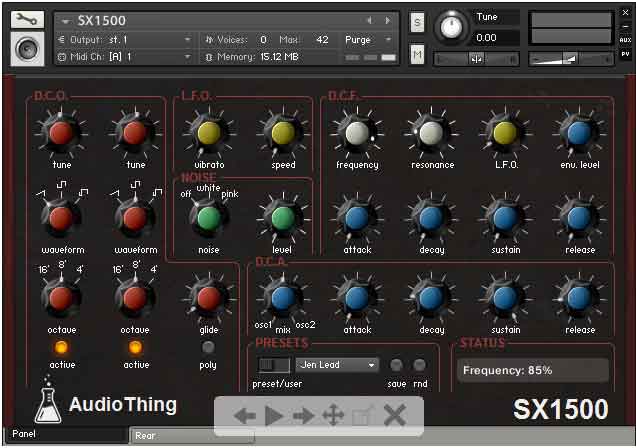Viewport: 636px width, 448px height.
Task: Toggle second oscillator active LED
Action: click(x=135, y=347)
